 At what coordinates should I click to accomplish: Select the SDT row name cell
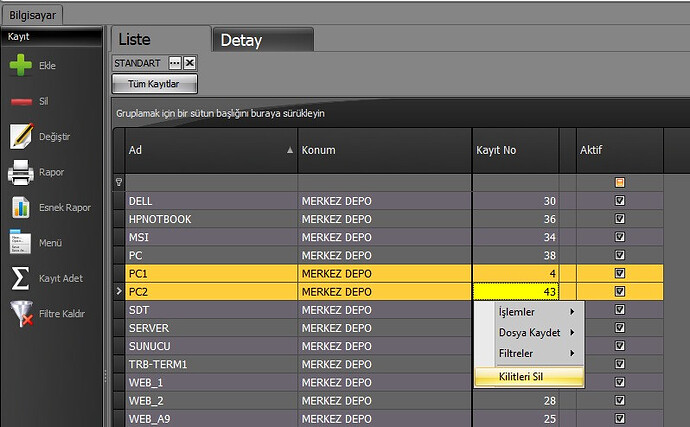click(x=211, y=309)
